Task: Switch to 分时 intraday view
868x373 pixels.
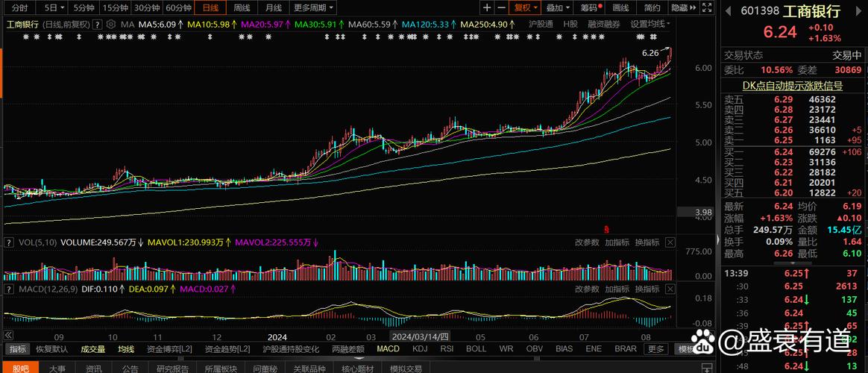Action: click(19, 7)
